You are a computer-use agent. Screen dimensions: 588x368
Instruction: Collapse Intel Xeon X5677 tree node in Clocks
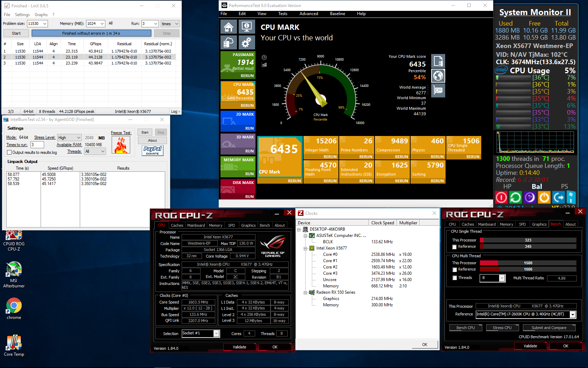[305, 248]
